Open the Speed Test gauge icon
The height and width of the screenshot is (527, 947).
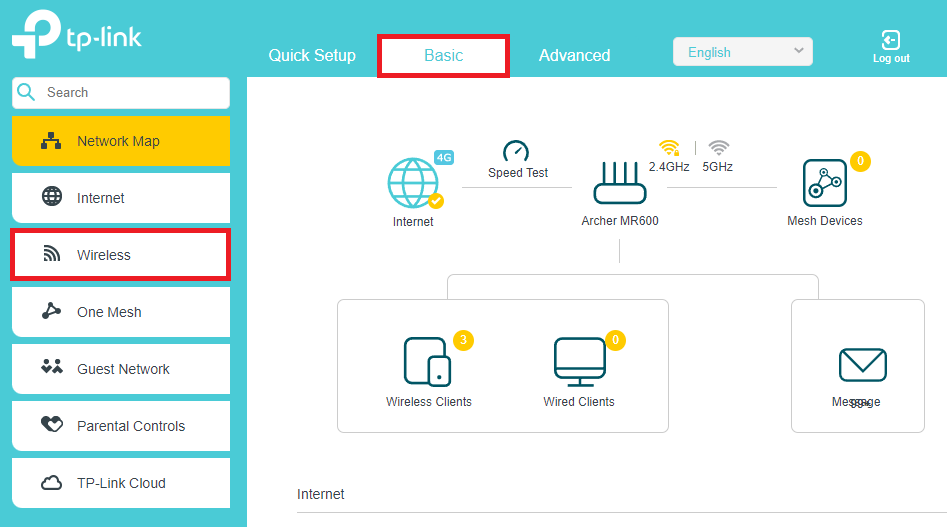(x=516, y=152)
